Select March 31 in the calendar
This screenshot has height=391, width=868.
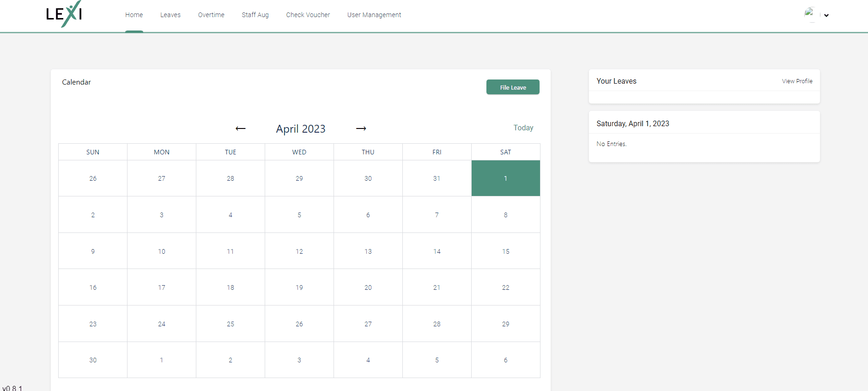tap(437, 178)
